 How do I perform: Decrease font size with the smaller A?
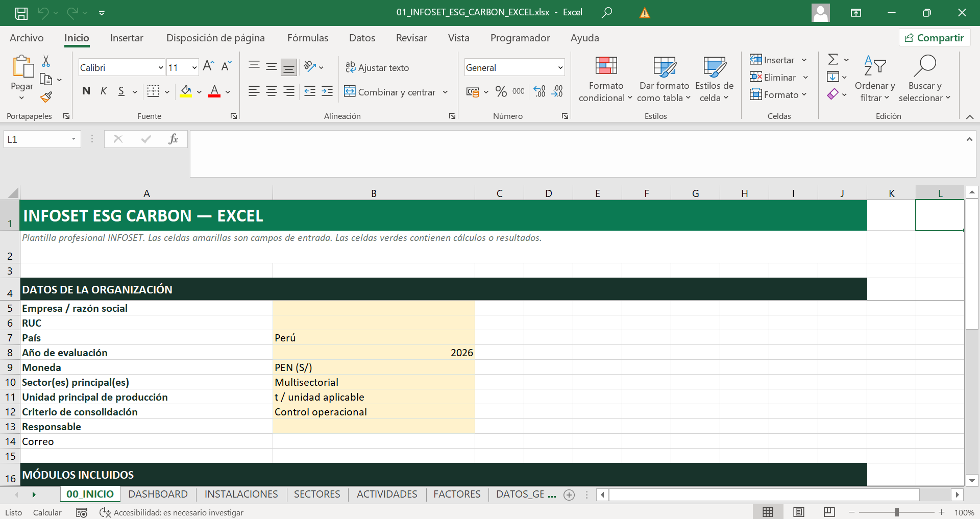pos(227,66)
